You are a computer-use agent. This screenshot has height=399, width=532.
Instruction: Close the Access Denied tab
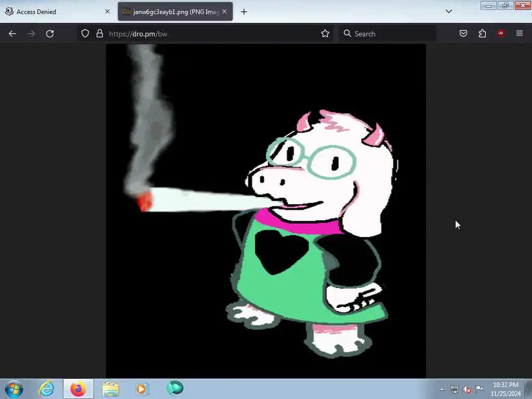tap(108, 11)
